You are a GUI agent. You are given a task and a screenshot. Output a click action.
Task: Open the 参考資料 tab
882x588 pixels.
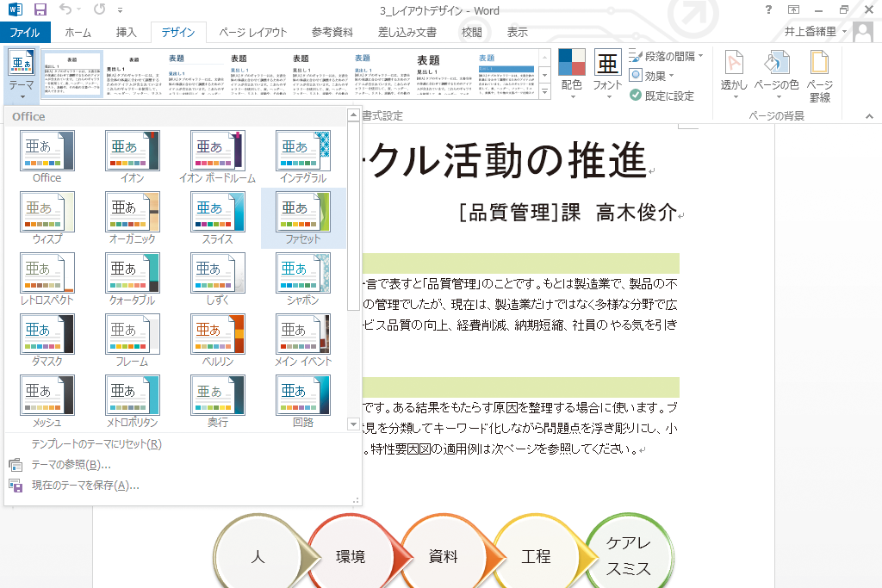tap(332, 33)
